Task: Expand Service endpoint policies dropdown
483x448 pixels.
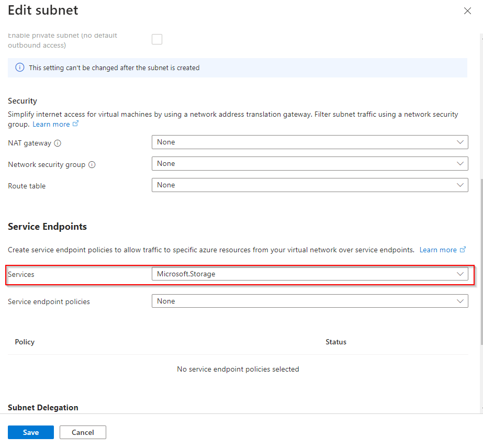Action: 309,301
